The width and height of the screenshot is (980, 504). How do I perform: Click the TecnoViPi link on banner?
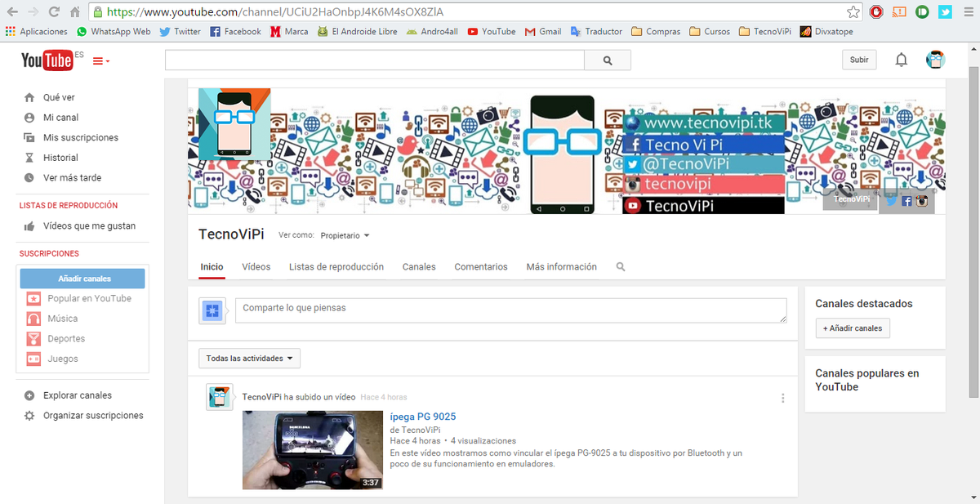851,198
